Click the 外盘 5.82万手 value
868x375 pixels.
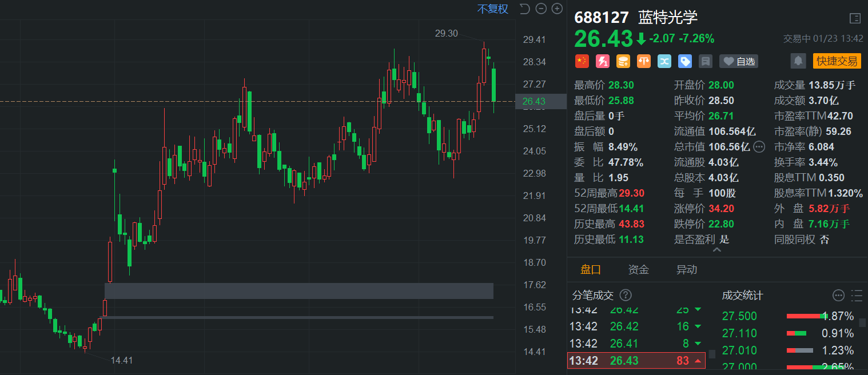click(x=829, y=209)
